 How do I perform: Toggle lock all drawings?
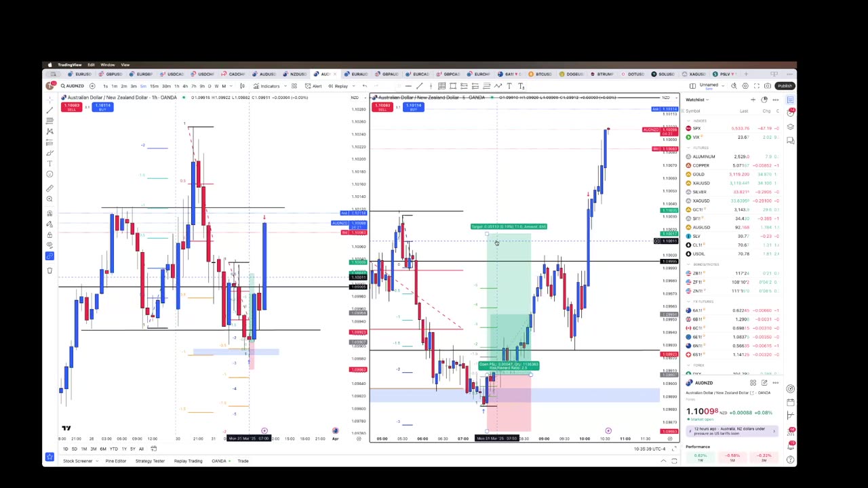[x=50, y=235]
